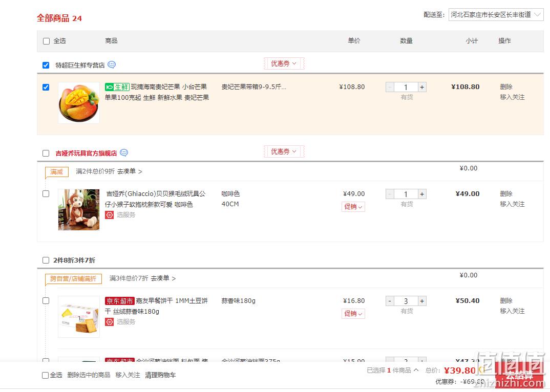Delete the mango item via 删除
Screen dimensions: 550x392
click(x=506, y=87)
